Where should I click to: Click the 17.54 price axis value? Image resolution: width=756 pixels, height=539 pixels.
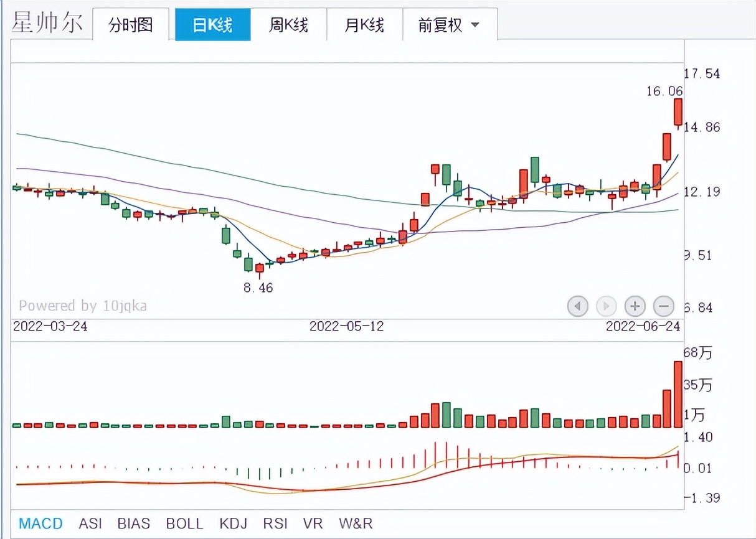click(x=702, y=73)
